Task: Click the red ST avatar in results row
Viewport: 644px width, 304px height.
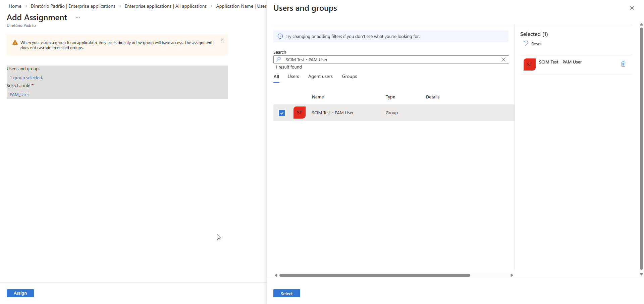Action: click(299, 113)
